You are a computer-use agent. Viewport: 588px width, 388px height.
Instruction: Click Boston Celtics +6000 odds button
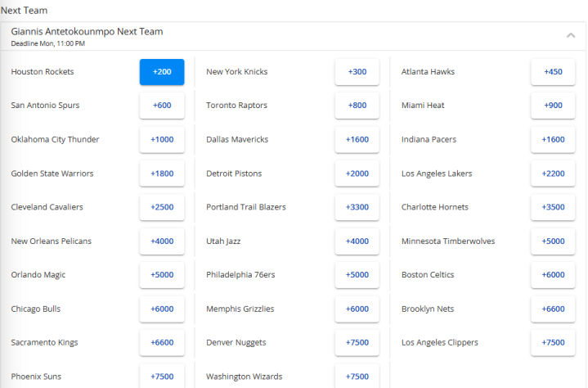[x=553, y=275]
